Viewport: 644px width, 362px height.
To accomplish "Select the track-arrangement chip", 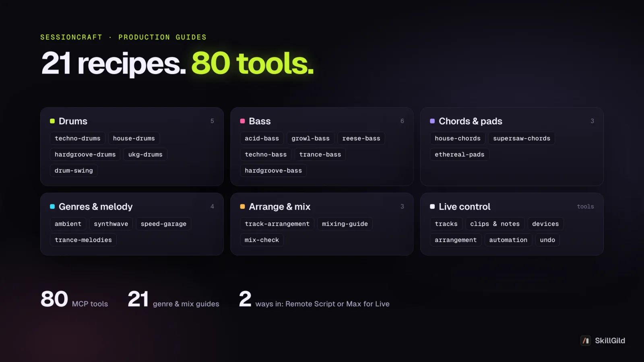I will tap(277, 224).
